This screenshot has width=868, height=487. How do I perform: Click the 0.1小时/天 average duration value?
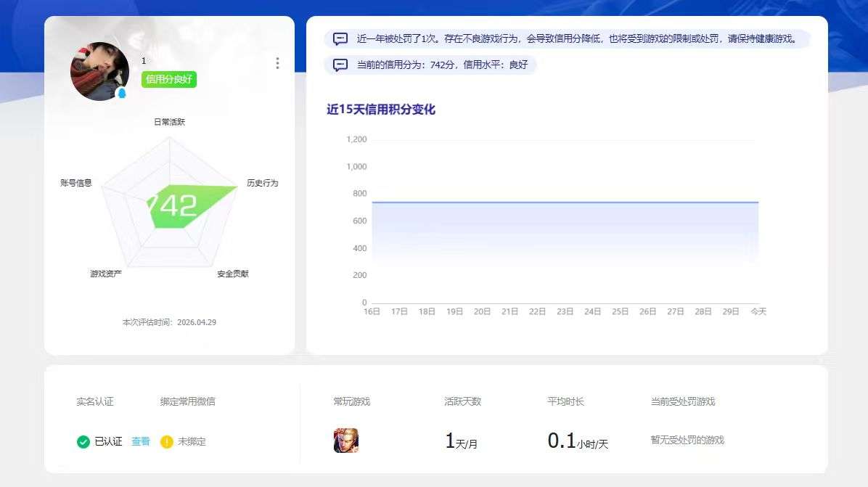click(578, 441)
